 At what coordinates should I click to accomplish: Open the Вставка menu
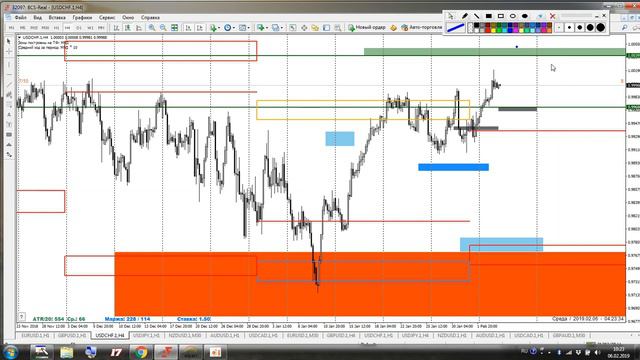[x=57, y=18]
